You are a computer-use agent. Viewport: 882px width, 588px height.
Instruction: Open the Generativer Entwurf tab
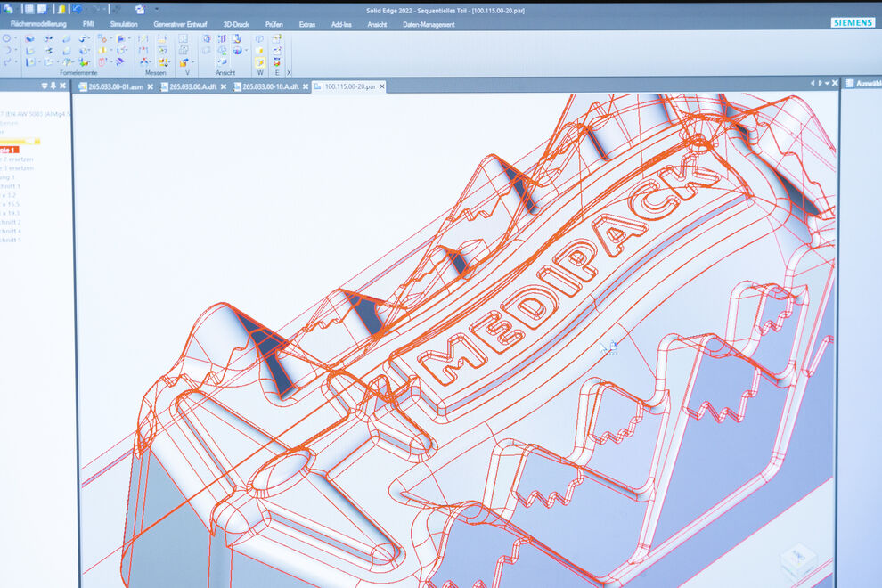click(182, 24)
